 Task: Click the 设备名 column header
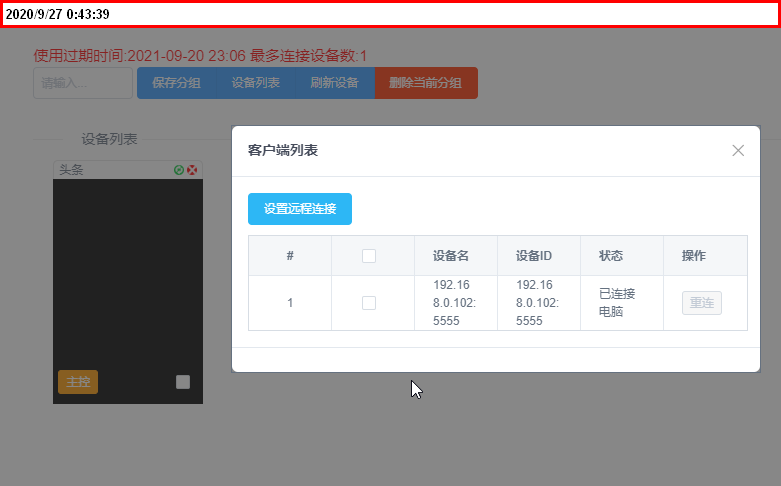(x=451, y=255)
